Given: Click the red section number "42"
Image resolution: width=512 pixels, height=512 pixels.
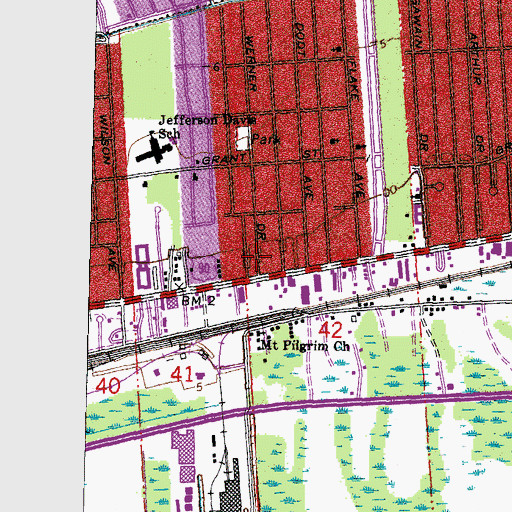Looking at the screenshot, I should [x=330, y=330].
